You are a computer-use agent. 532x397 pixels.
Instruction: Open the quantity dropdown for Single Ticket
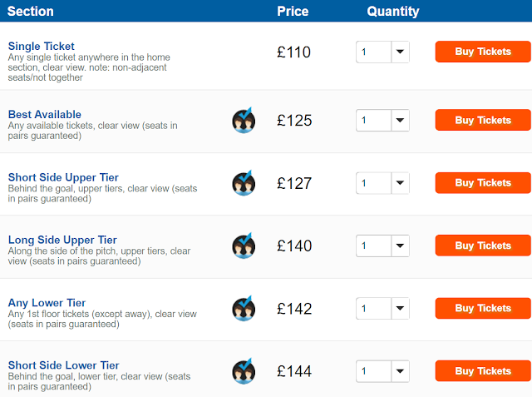[382, 52]
